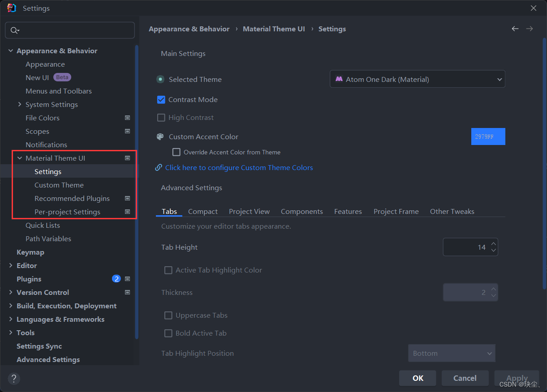The width and height of the screenshot is (547, 392).
Task: Enable Override Accent Color from Theme
Action: coord(177,152)
